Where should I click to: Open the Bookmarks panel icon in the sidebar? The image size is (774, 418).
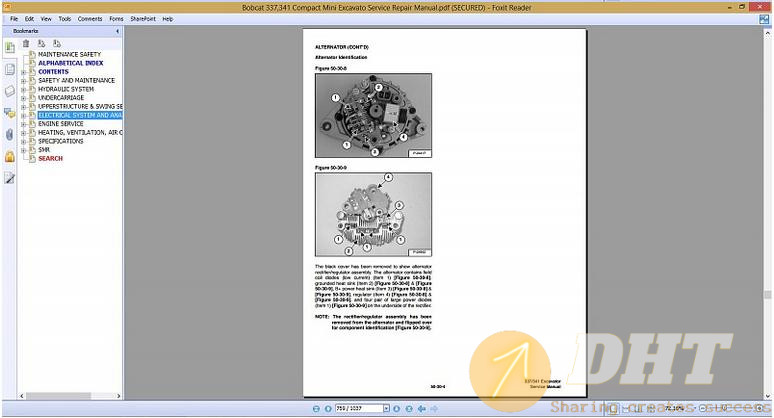pyautogui.click(x=9, y=48)
